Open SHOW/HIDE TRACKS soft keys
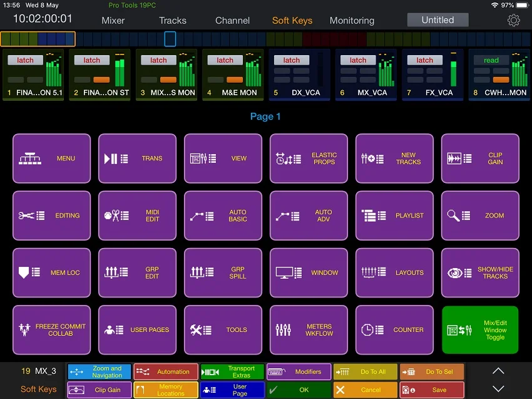532x399 pixels. tap(480, 272)
